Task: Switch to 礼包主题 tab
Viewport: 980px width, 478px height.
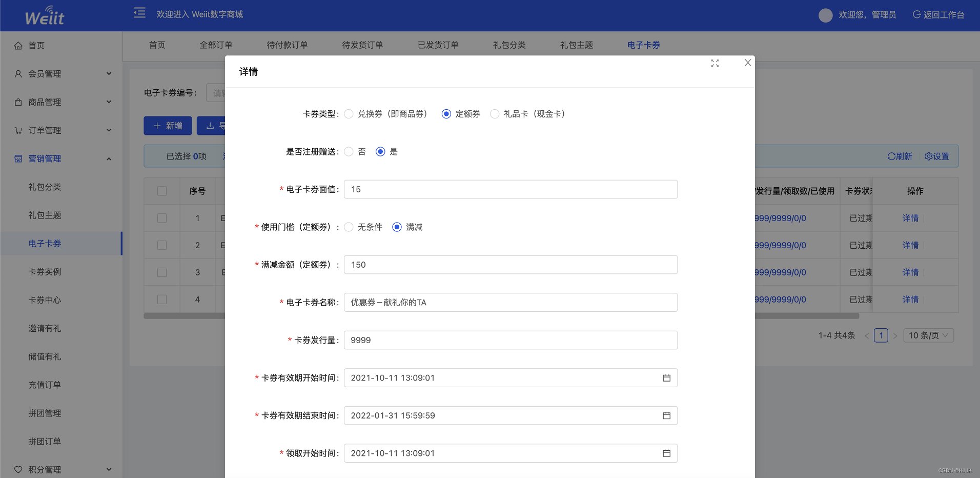Action: pos(576,45)
